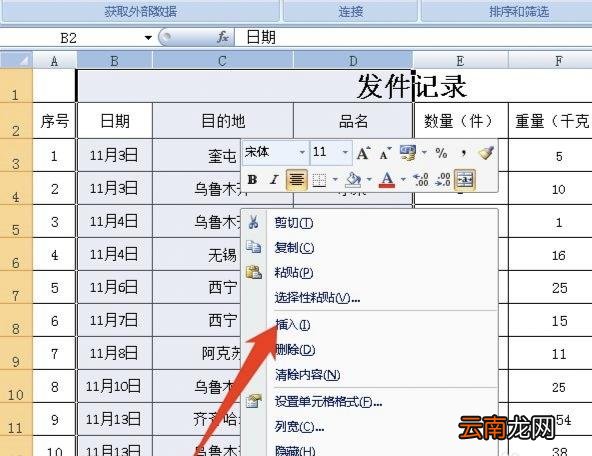Select row 5 header
This screenshot has height=456, width=592.
coord(16,222)
